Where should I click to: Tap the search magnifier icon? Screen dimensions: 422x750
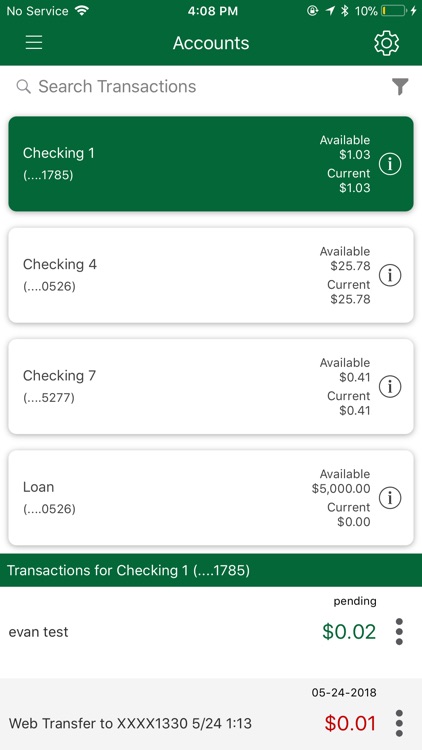click(23, 87)
